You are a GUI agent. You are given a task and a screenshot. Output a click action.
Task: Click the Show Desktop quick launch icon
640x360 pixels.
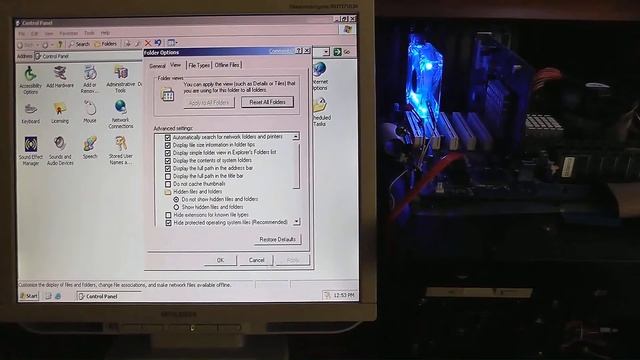coord(48,296)
